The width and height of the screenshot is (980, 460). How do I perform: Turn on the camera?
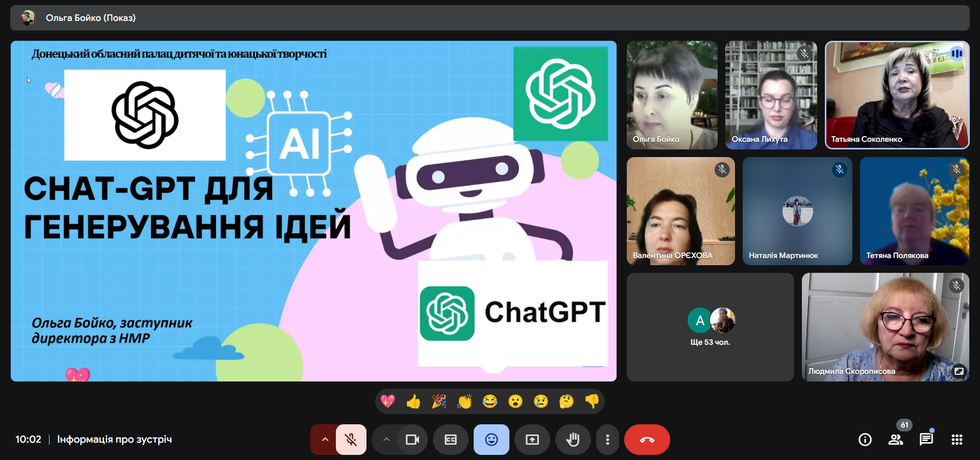(412, 440)
